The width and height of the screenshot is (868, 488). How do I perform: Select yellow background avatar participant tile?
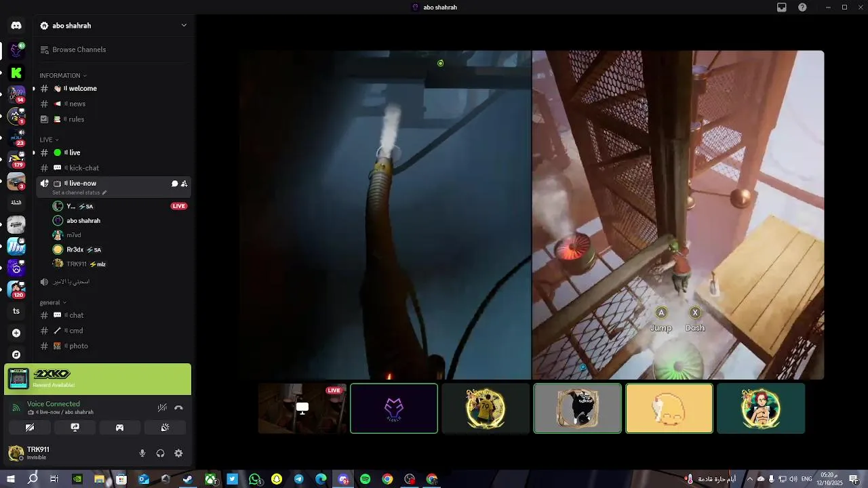pyautogui.click(x=669, y=408)
